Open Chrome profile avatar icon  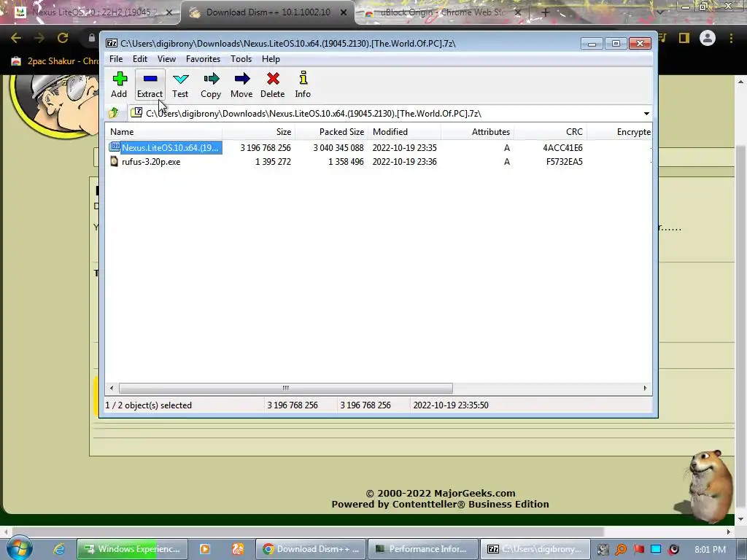coord(708,38)
